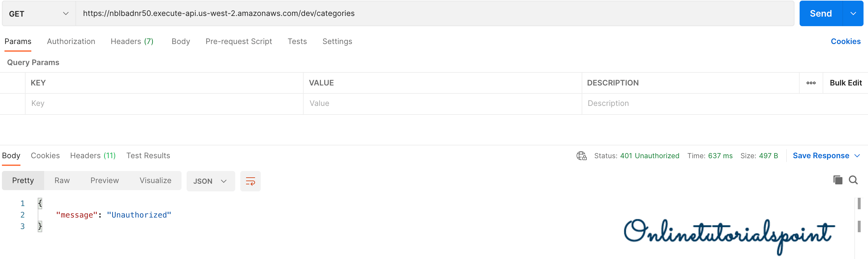The image size is (868, 259).
Task: Switch to Preview response view
Action: coord(105,181)
